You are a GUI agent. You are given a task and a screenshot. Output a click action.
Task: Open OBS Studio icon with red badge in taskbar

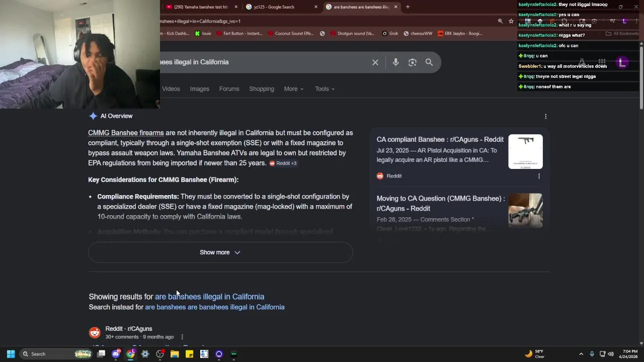160,354
